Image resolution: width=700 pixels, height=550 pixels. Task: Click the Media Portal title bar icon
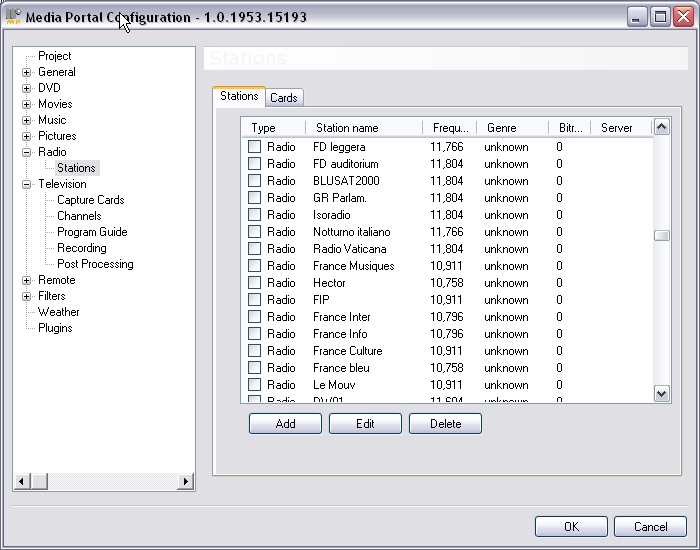(13, 17)
